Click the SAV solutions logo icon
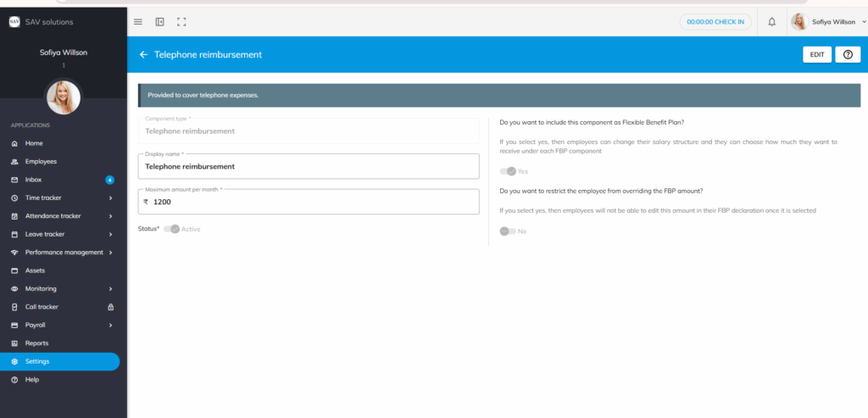868x418 pixels. pyautogui.click(x=14, y=22)
